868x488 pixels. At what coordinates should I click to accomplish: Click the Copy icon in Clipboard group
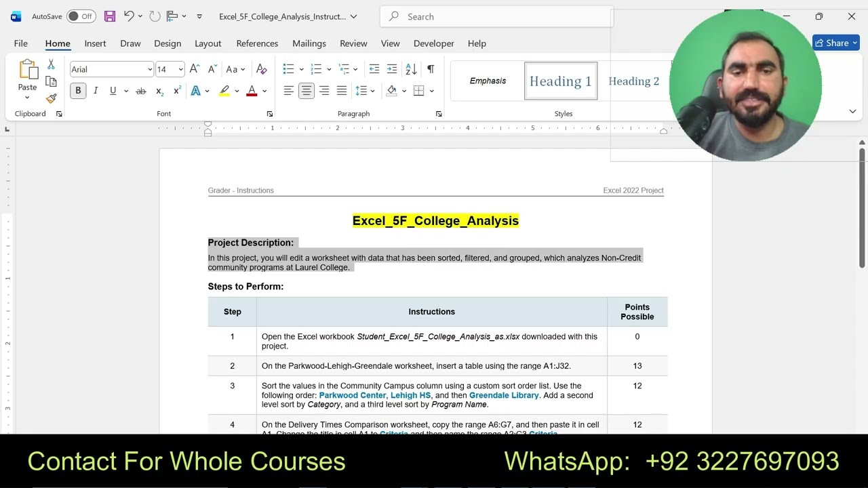coord(51,81)
